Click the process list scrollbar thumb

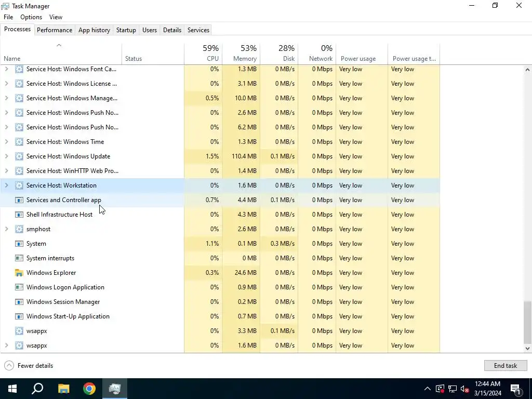527,322
